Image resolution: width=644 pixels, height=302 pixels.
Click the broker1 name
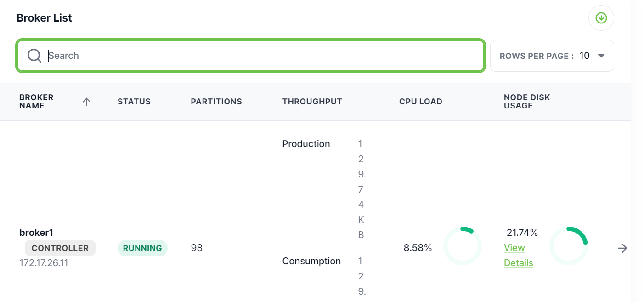(36, 233)
